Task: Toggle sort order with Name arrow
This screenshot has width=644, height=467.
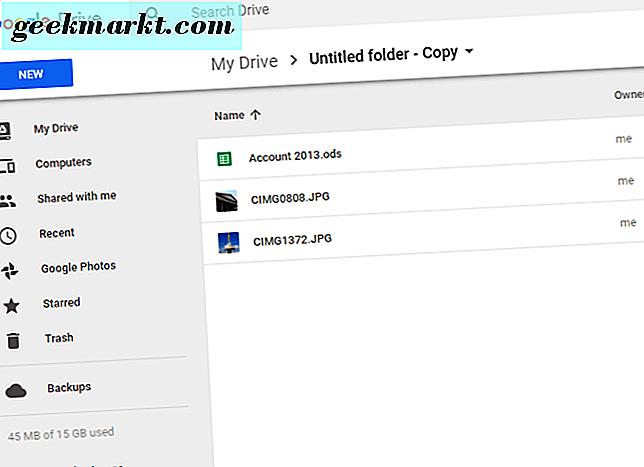Action: [x=256, y=115]
